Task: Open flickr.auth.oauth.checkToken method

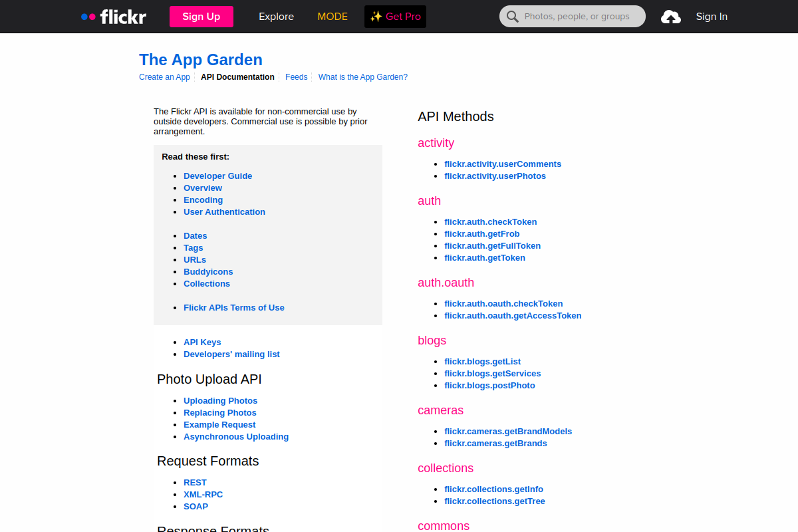Action: coord(503,304)
